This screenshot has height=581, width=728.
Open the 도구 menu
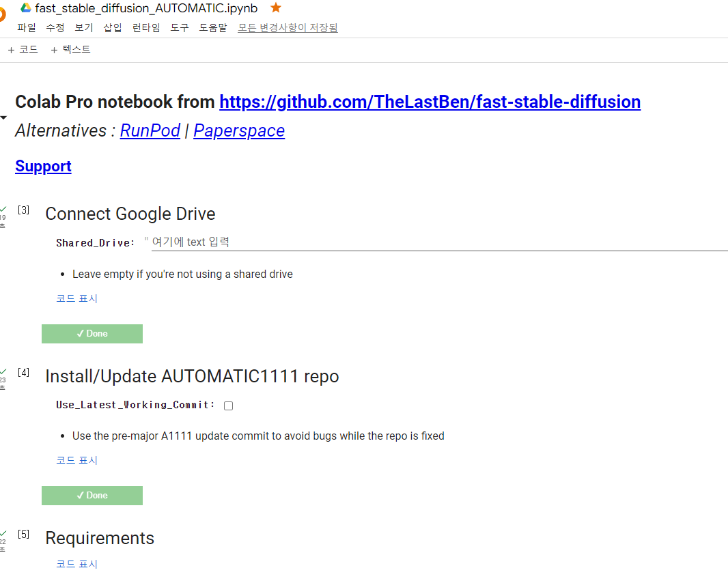click(x=180, y=28)
